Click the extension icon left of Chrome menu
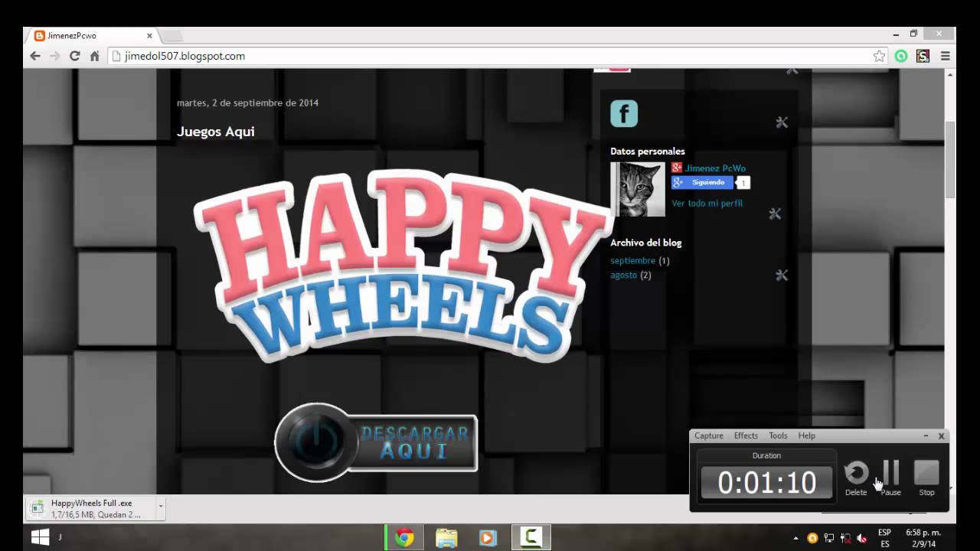The height and width of the screenshot is (551, 980). 923,56
